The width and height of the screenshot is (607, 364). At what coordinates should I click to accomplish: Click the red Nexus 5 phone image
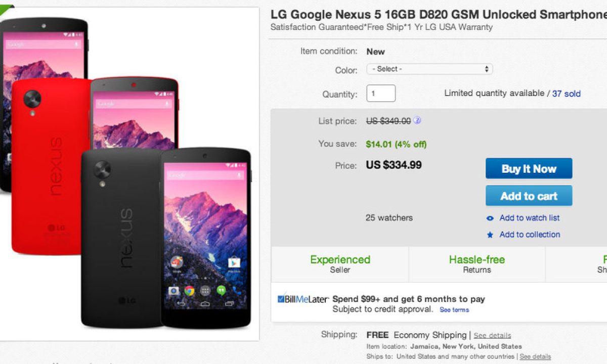pyautogui.click(x=51, y=167)
